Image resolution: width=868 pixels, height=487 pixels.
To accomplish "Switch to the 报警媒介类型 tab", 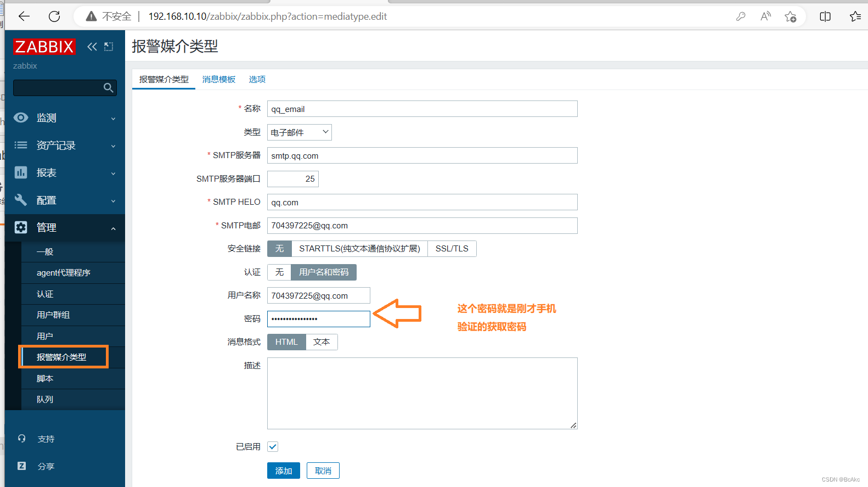I will coord(164,80).
